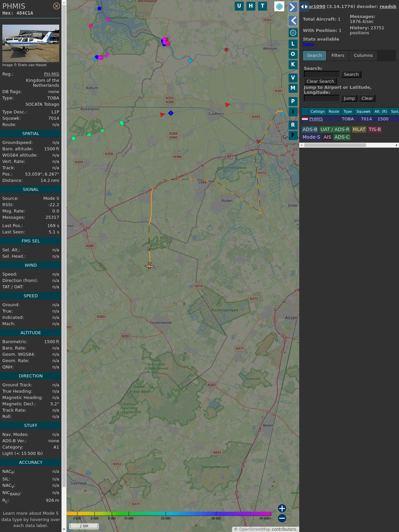Toggle the L labels button
Viewport: 399px width, 532px height.
tap(293, 44)
